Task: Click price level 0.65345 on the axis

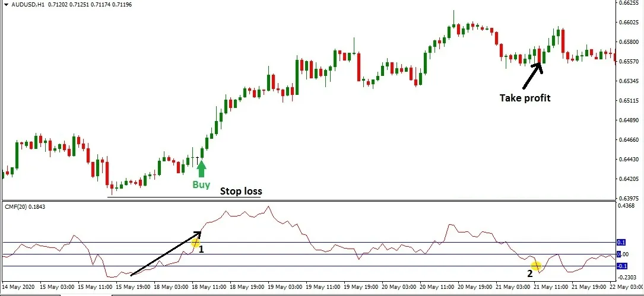Action: point(629,81)
